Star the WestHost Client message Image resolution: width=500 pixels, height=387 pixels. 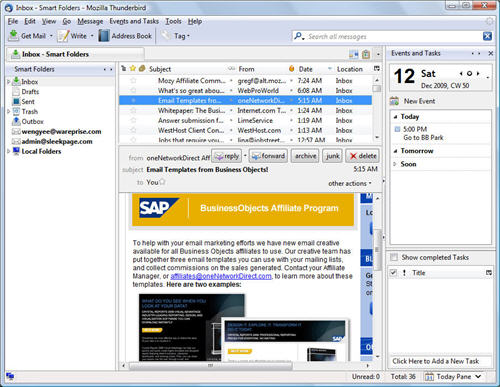click(x=133, y=130)
